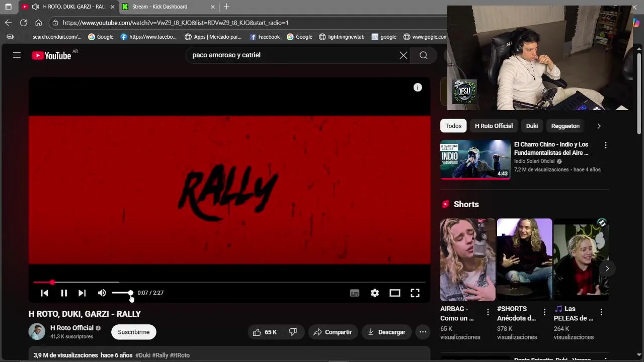
Task: Select the H Roto Official chip
Action: coord(494,126)
